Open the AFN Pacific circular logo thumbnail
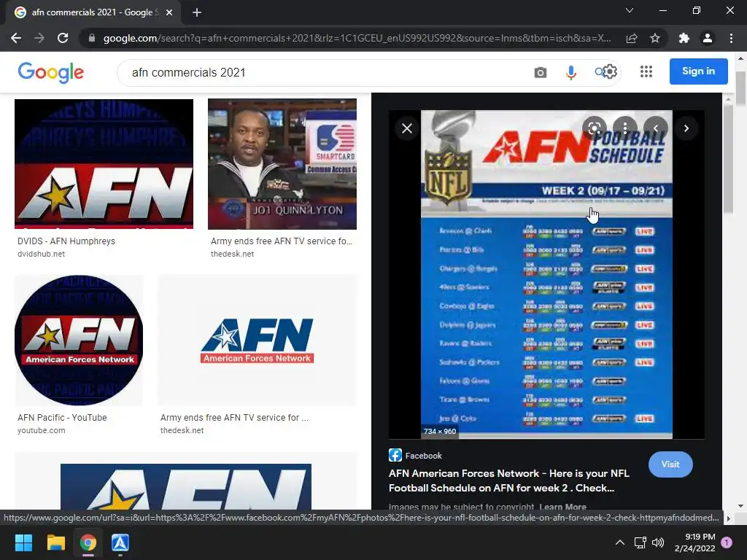This screenshot has height=560, width=747. 79,340
